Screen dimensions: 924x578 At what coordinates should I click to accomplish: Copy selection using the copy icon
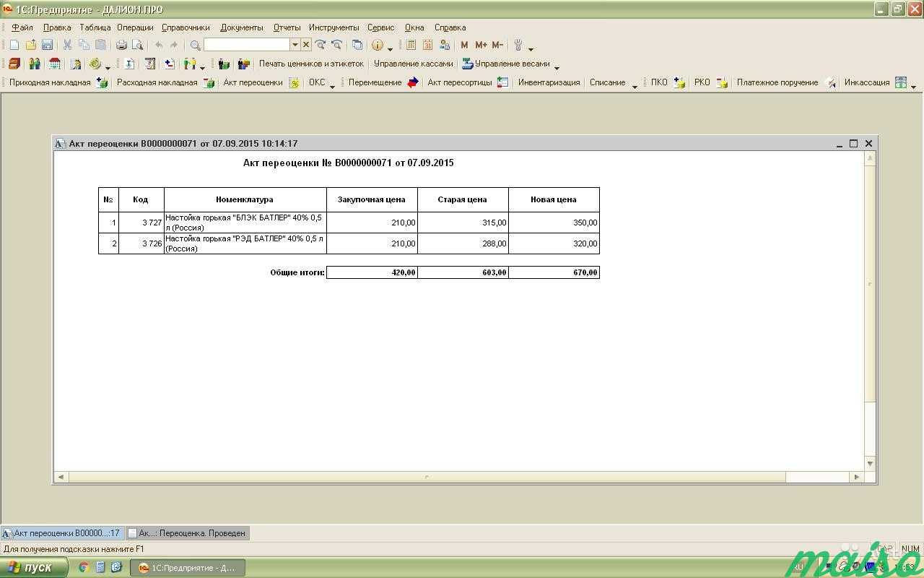84,45
